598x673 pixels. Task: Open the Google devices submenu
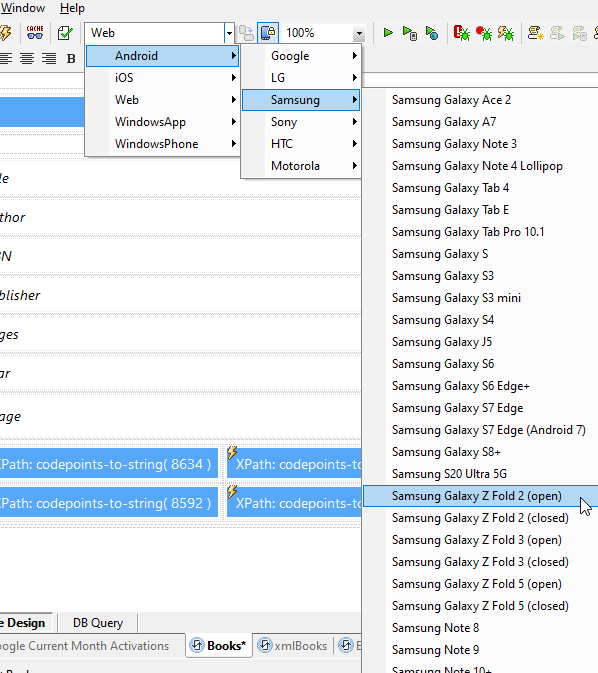[x=301, y=56]
